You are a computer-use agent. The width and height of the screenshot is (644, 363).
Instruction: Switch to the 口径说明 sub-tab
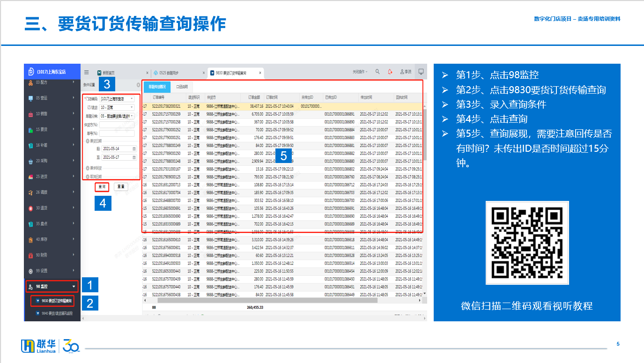point(182,87)
